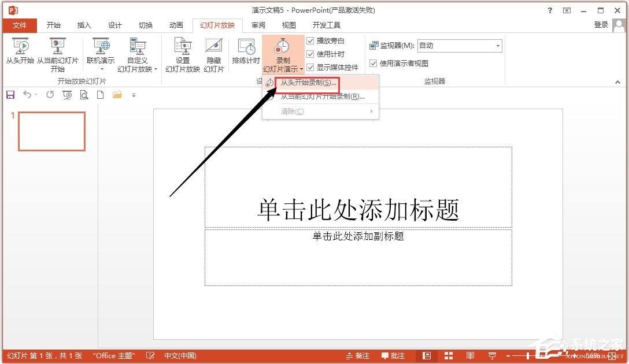Viewport: 629px width, 364px height.
Task: Switch to slide sorter view icon
Action: point(449,355)
